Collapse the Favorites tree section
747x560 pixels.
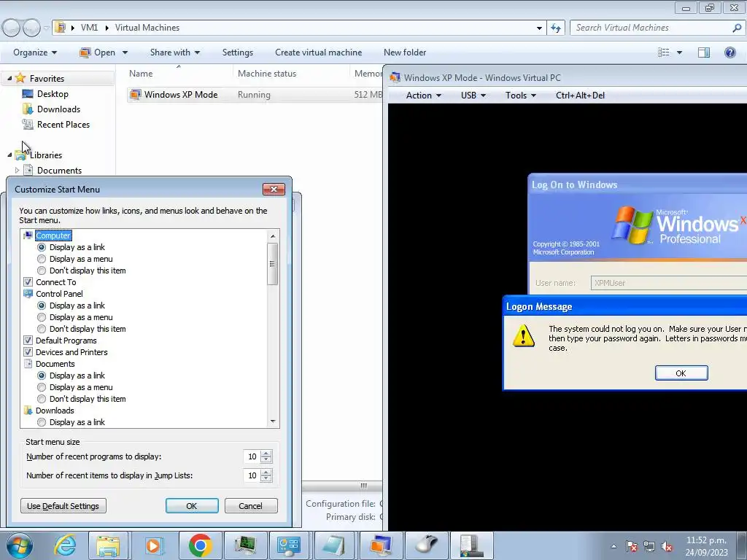click(9, 79)
